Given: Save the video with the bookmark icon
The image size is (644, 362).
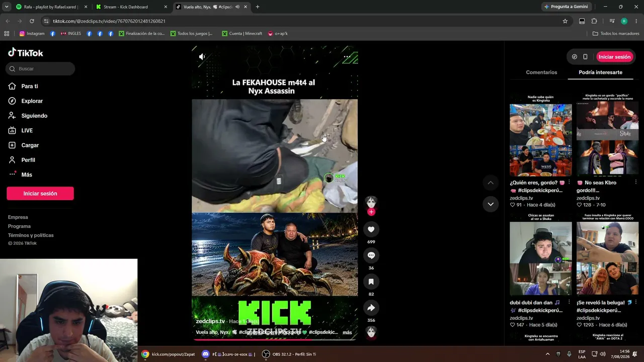Looking at the screenshot, I should (371, 282).
